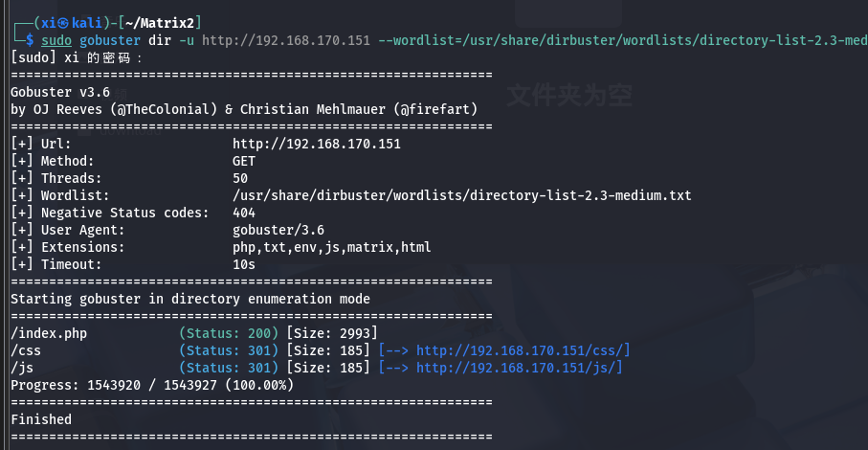Click the target URL in the gobuster command
This screenshot has width=868, height=450.
click(x=285, y=40)
